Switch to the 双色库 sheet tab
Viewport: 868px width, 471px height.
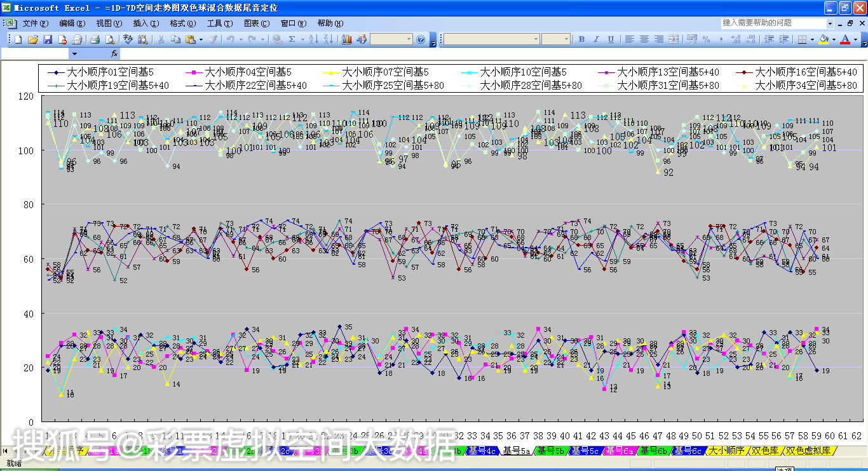point(764,451)
